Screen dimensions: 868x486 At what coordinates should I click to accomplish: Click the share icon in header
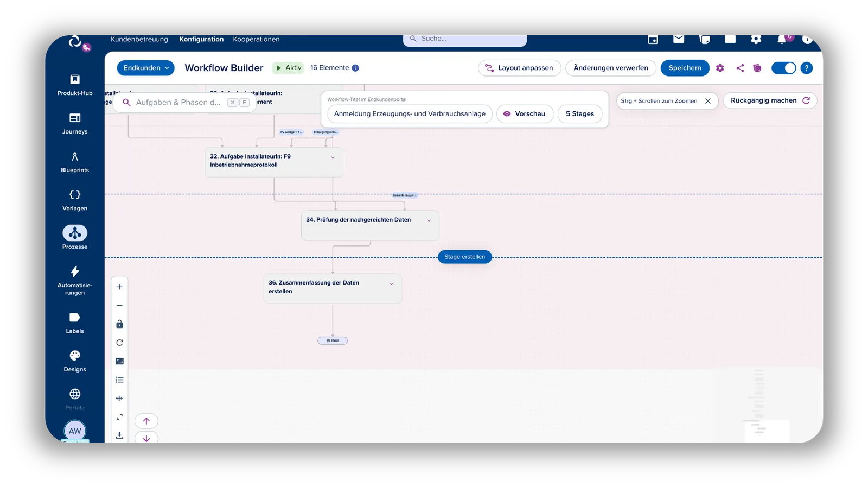point(740,68)
